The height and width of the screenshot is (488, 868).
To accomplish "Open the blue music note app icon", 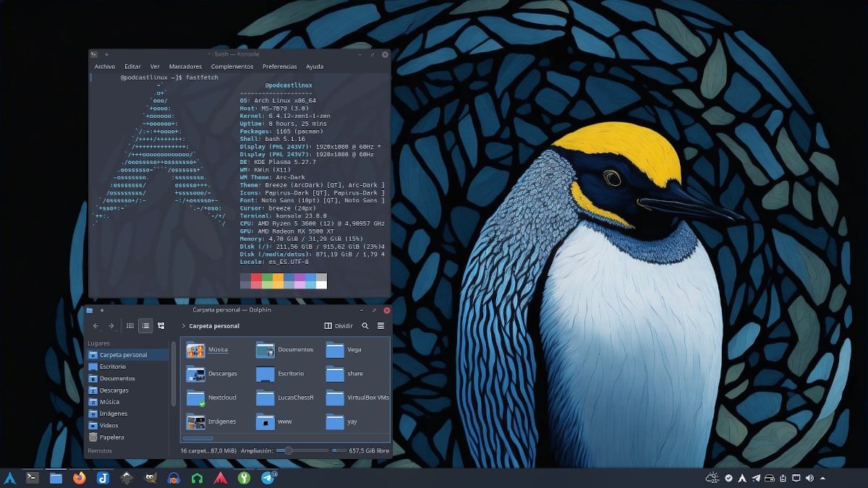I will click(x=103, y=478).
